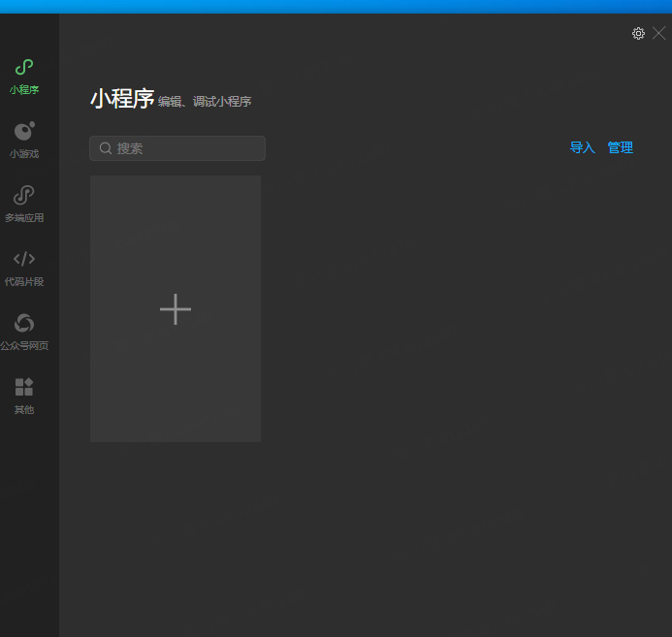Click the 导入 import link
672x637 pixels.
pos(582,147)
